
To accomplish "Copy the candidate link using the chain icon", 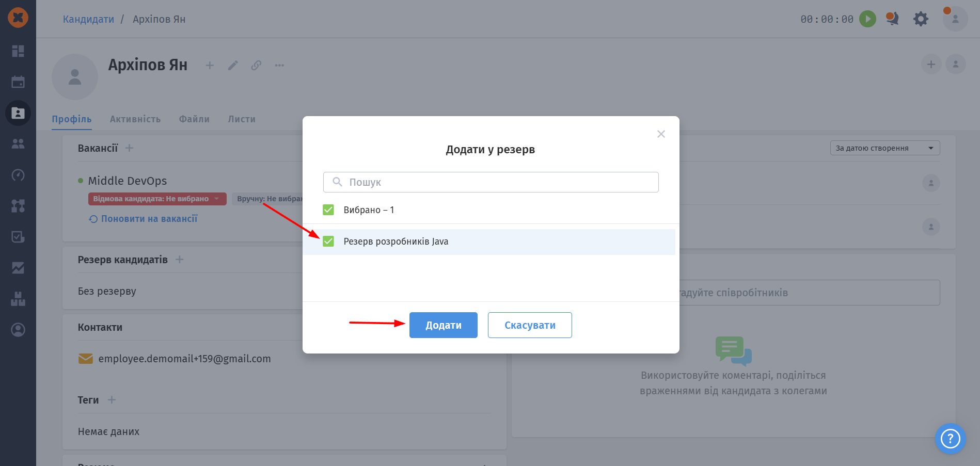I will coord(256,66).
